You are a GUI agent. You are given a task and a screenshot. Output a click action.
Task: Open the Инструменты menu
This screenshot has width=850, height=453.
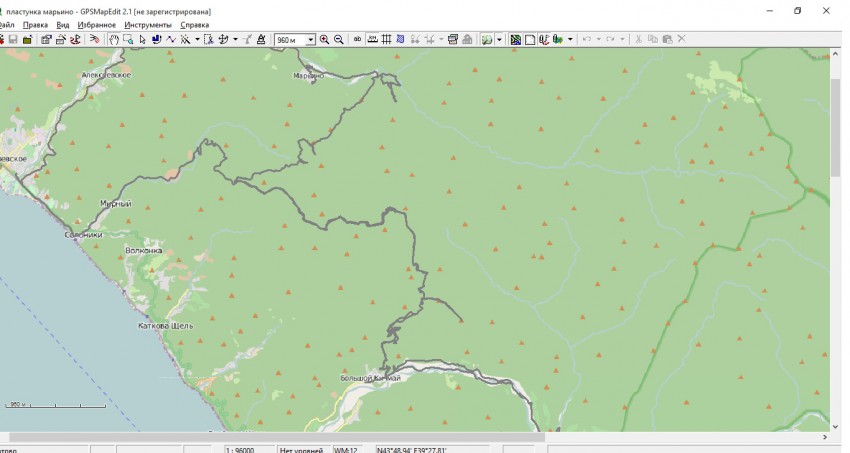(x=147, y=25)
